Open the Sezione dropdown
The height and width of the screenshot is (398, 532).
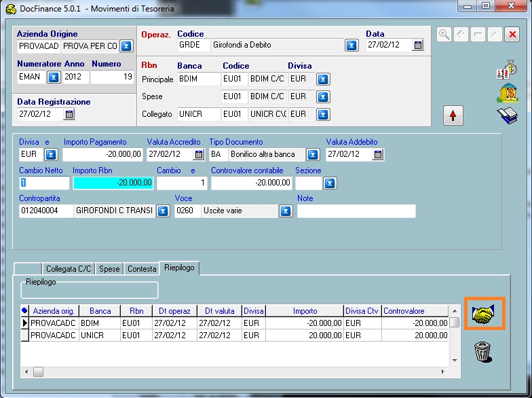[329, 183]
